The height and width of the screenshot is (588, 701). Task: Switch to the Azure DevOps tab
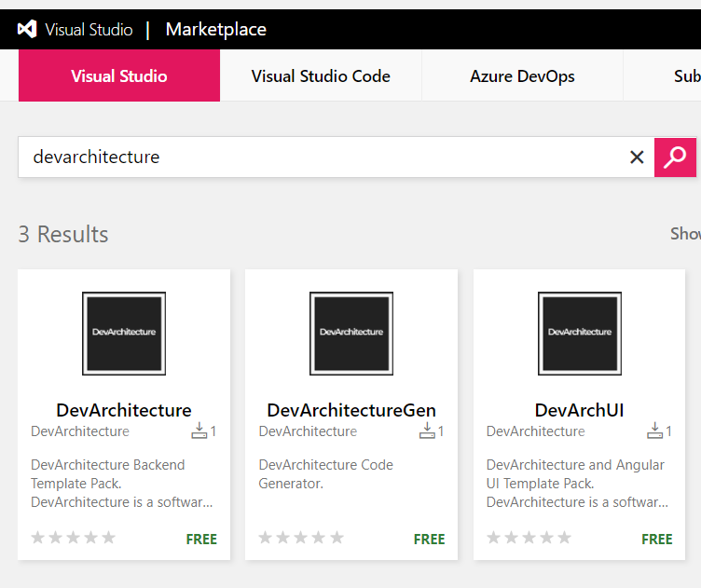pyautogui.click(x=522, y=75)
